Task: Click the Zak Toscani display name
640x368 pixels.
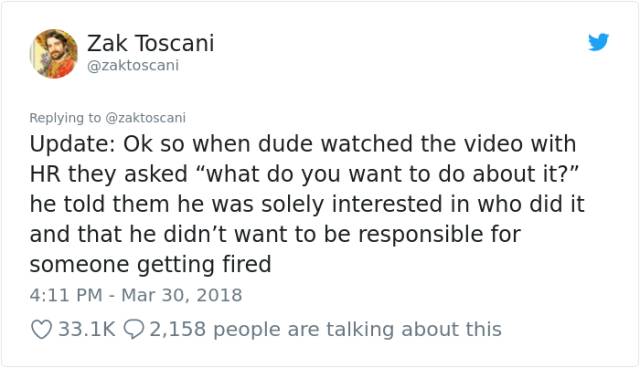Action: [151, 43]
